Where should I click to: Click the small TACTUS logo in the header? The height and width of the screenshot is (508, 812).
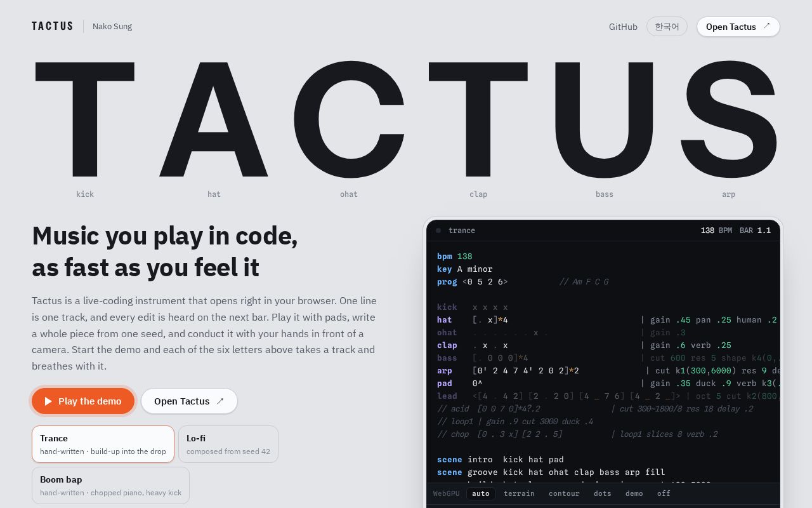click(53, 26)
